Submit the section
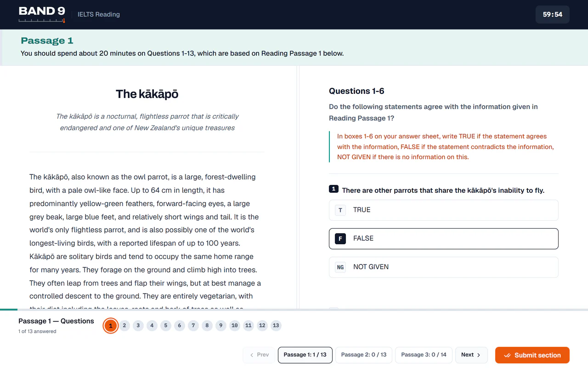The image size is (588, 368). 532,355
